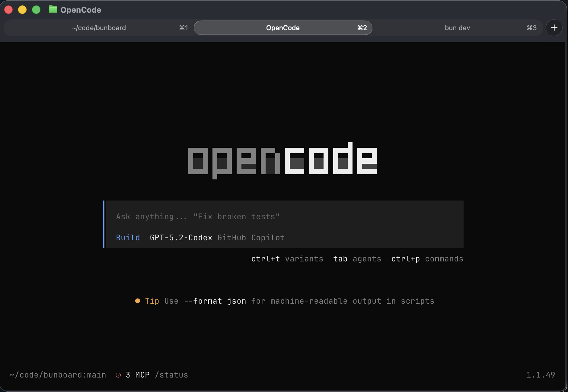The image size is (568, 392).
Task: Click the folder icon in title bar
Action: pos(53,10)
